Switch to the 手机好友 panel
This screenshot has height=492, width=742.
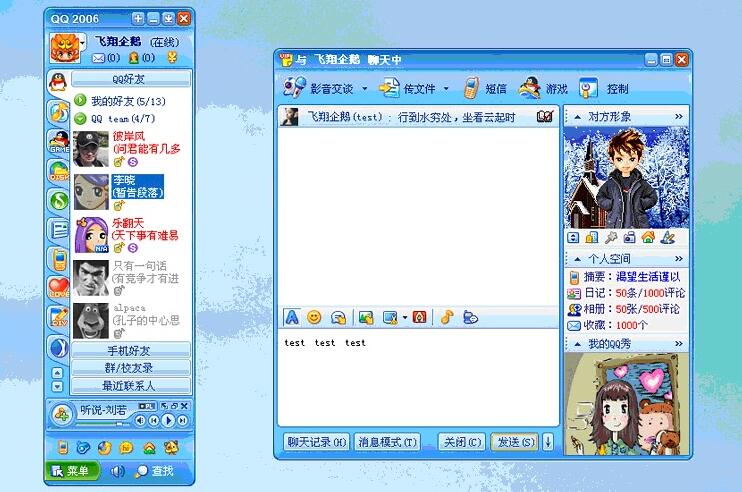tap(131, 351)
